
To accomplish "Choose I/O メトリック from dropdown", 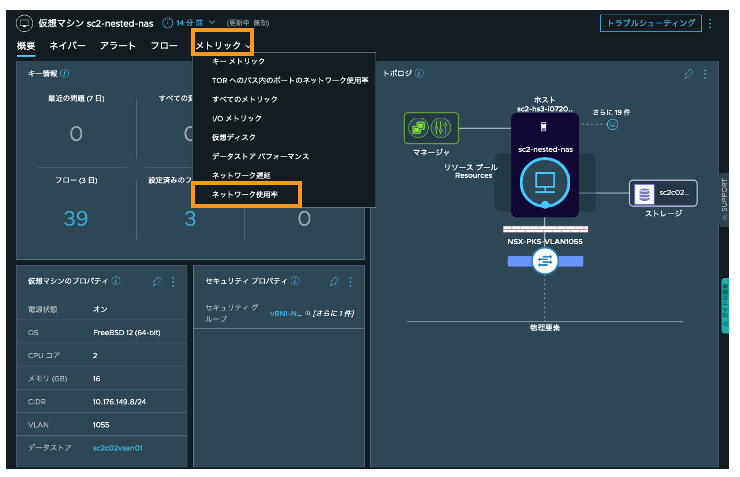I will pyautogui.click(x=236, y=118).
